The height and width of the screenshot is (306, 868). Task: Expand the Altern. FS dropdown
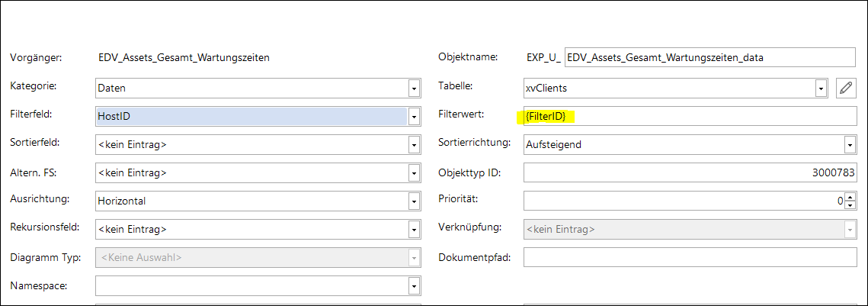click(x=415, y=172)
